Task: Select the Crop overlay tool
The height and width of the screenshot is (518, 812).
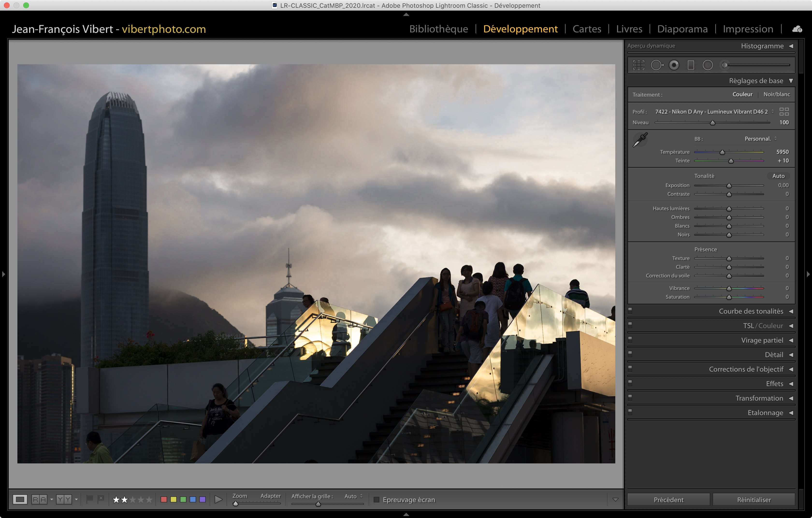Action: tap(638, 65)
